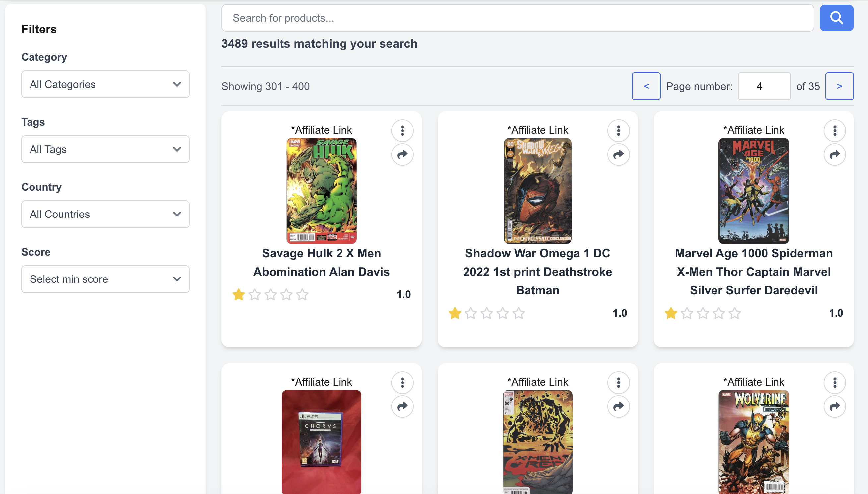Expand the All Tags dropdown
Viewport: 868px width, 494px height.
click(105, 149)
